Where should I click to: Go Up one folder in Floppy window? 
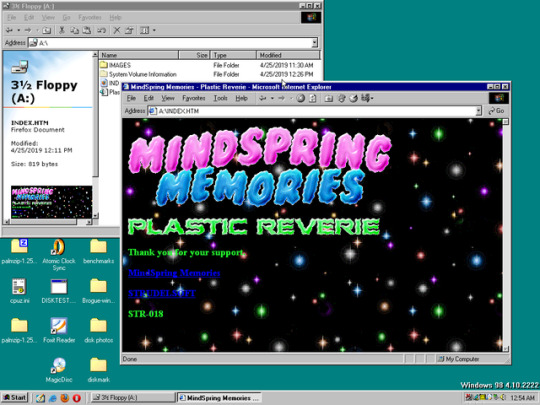[46, 30]
